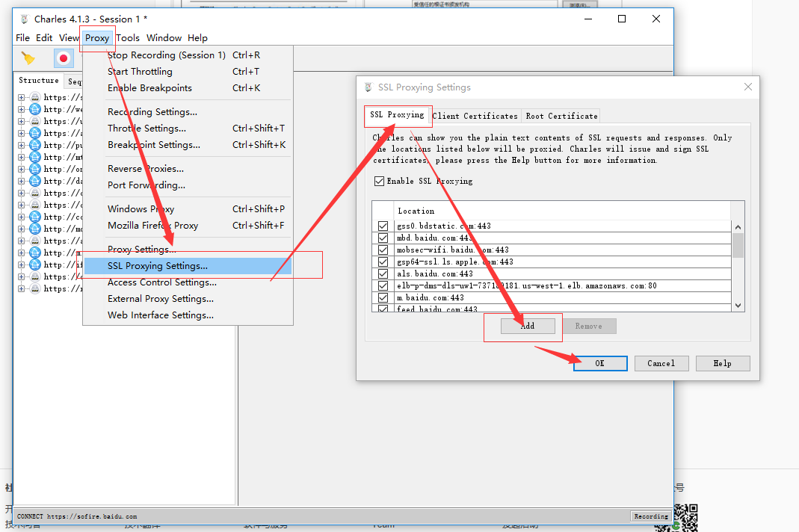The width and height of the screenshot is (799, 532).
Task: Open External Proxy Settings menu entry
Action: [x=188, y=299]
